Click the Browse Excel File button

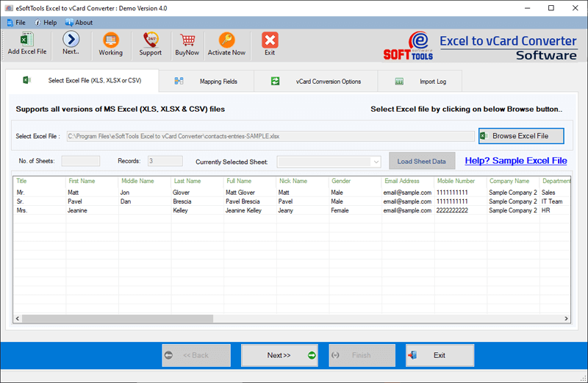(x=520, y=136)
